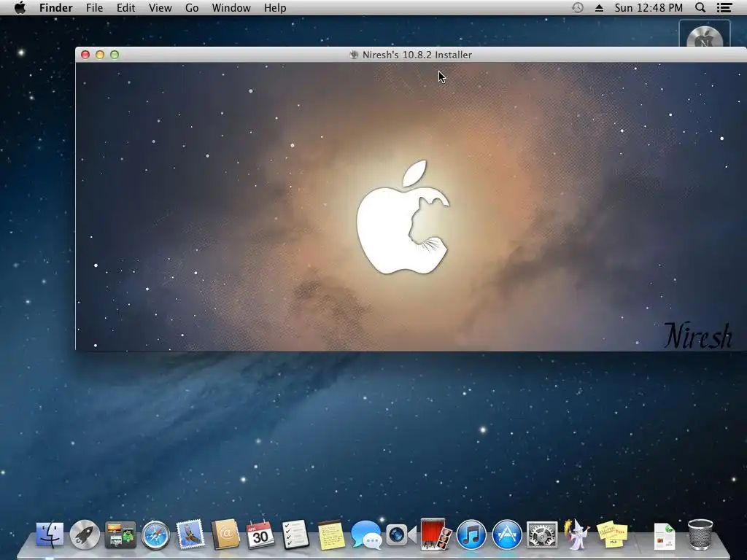Click the clock showing Sun 12:48 PM
This screenshot has width=747, height=560.
[x=649, y=8]
